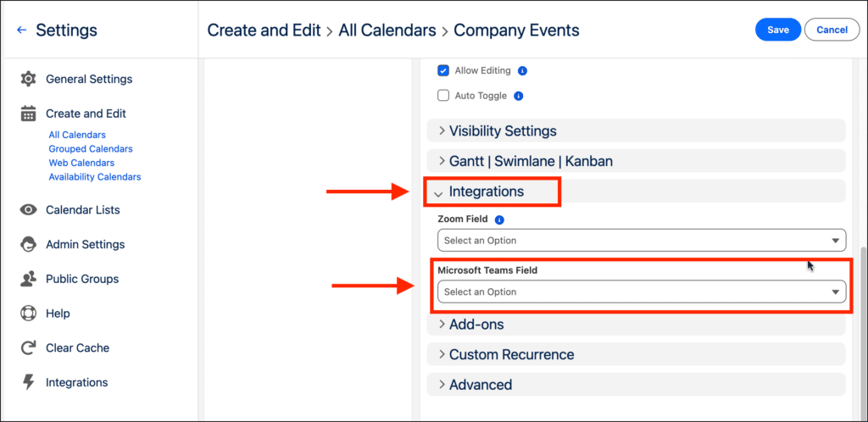The height and width of the screenshot is (422, 868).
Task: Uncheck the Allow Editing checkbox
Action: (443, 70)
